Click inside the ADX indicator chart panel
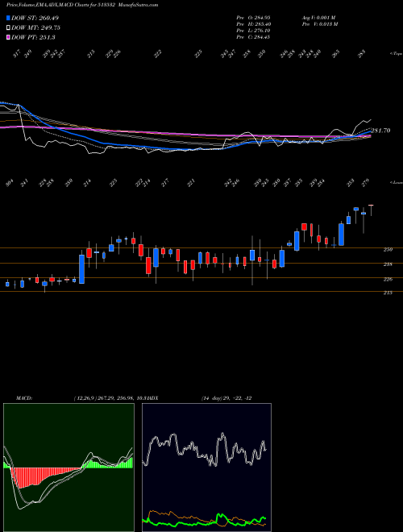Screen dimensions: 403x532 coord(206,468)
